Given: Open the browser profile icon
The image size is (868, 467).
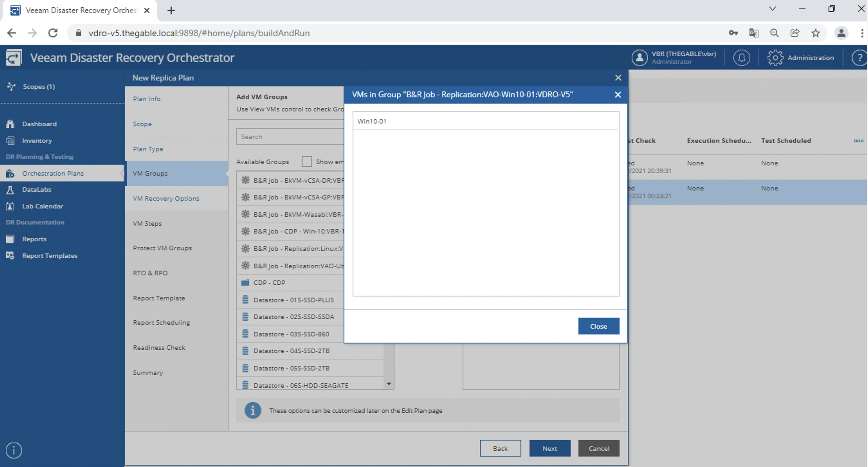Looking at the screenshot, I should (841, 33).
